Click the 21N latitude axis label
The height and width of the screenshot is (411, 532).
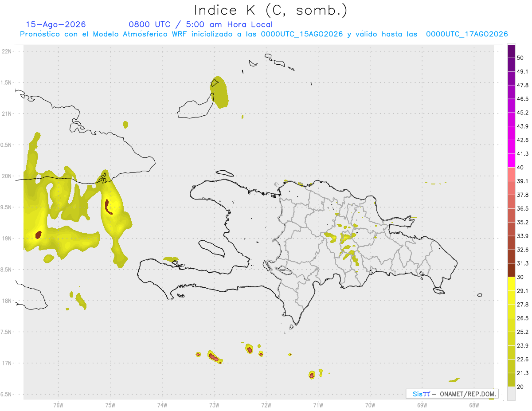point(7,114)
